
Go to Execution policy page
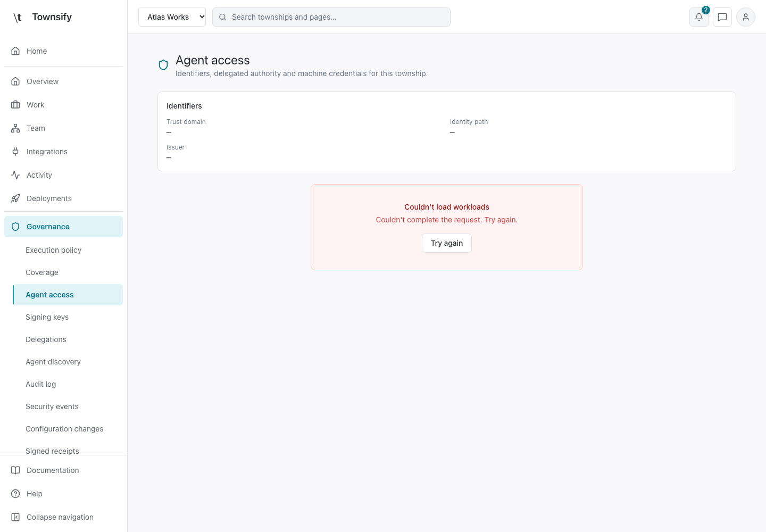[68, 250]
